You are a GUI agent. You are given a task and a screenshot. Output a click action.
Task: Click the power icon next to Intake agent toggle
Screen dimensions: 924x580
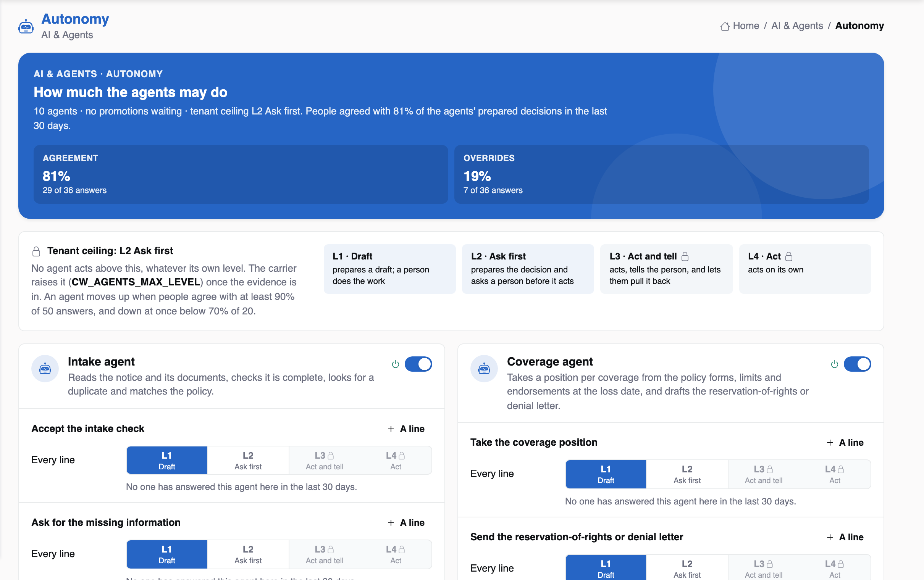(396, 364)
